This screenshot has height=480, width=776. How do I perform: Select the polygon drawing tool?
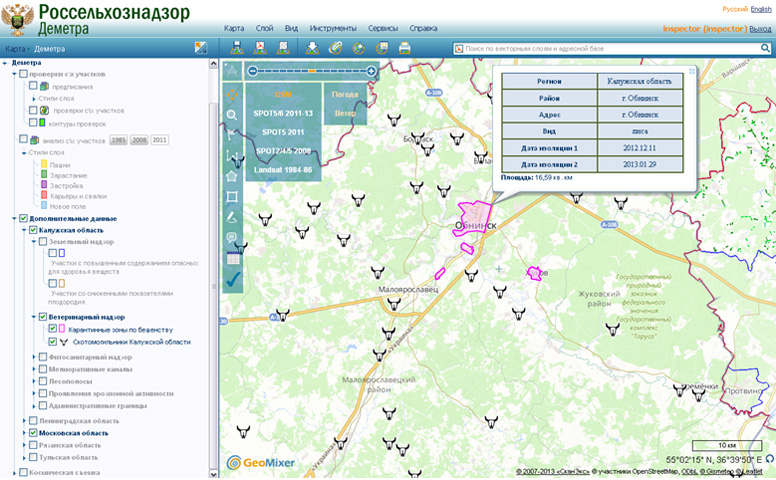[232, 176]
